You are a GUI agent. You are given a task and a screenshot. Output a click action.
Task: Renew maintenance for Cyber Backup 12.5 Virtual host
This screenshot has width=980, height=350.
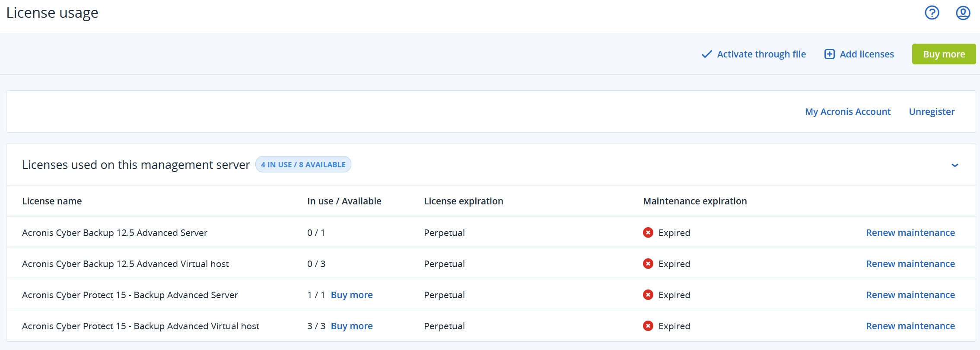[910, 264]
